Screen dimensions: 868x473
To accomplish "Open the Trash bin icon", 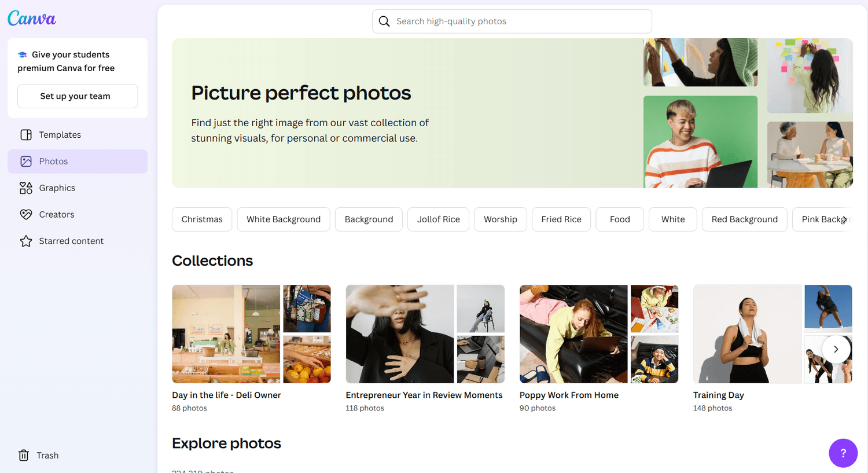I will tap(24, 456).
